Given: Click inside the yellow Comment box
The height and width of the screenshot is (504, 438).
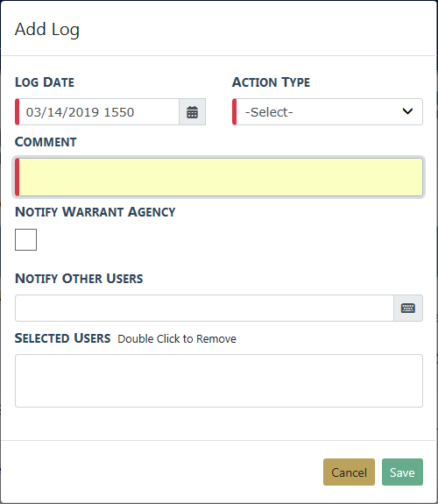Looking at the screenshot, I should (x=219, y=177).
